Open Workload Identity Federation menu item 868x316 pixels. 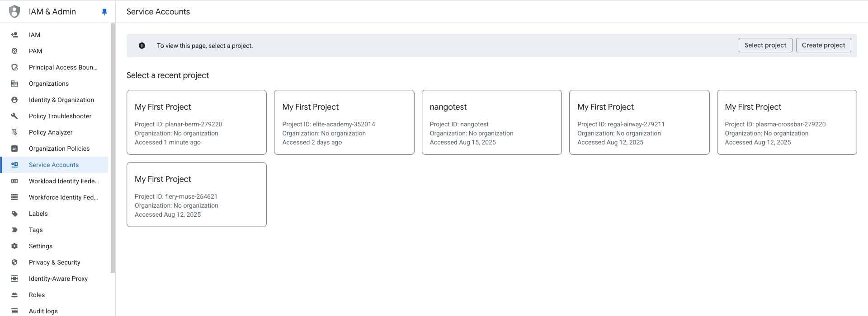[x=64, y=181]
